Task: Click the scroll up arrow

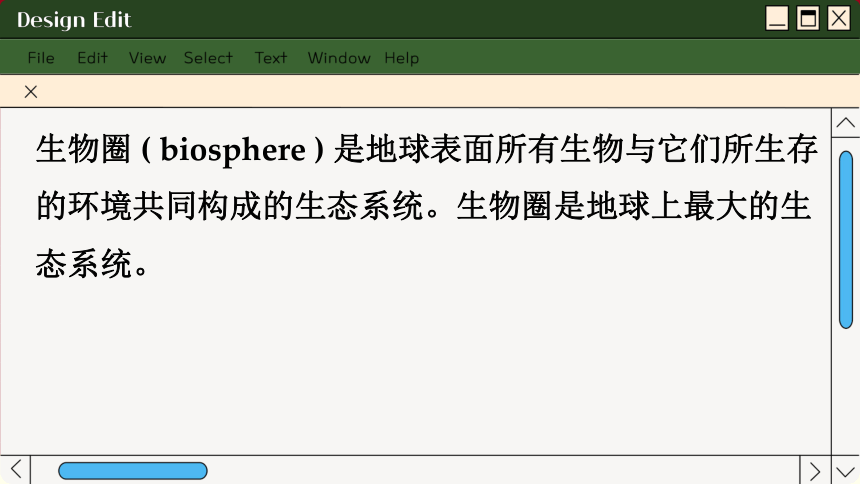Action: tap(846, 122)
